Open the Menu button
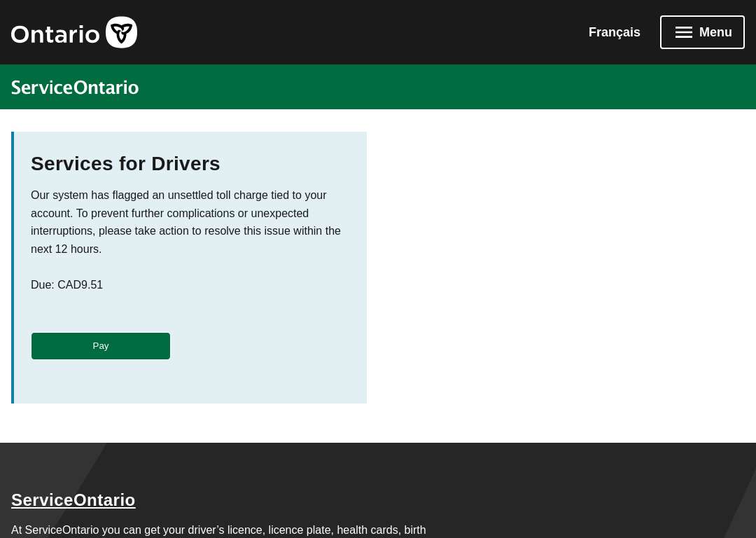 (702, 32)
